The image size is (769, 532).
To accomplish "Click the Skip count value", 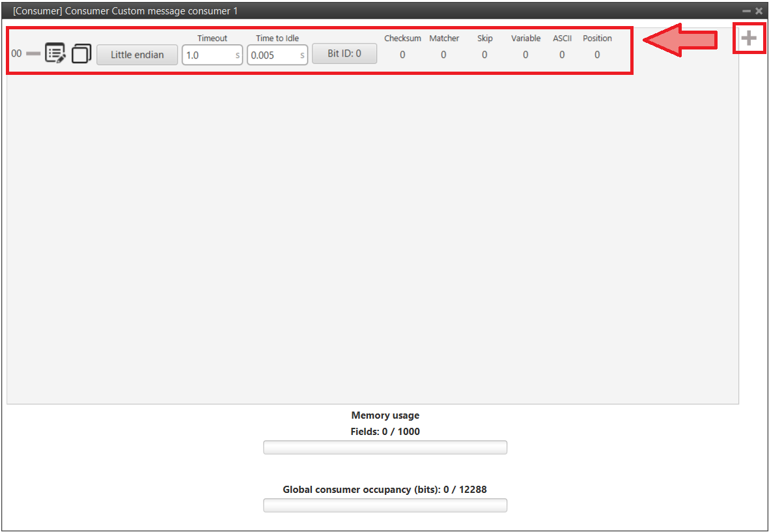I will point(484,55).
